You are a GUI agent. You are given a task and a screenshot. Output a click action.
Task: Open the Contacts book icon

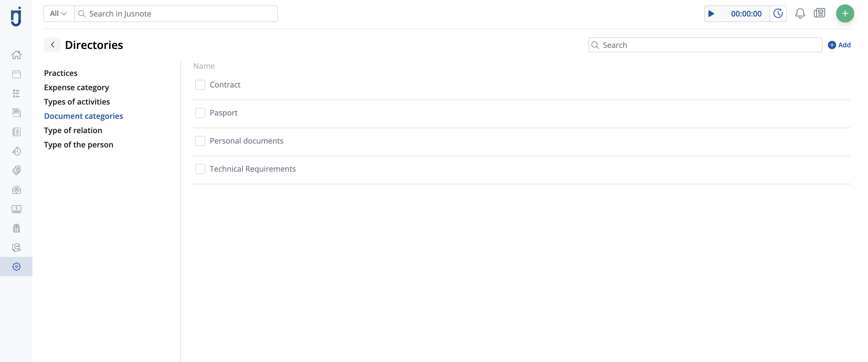(x=16, y=132)
